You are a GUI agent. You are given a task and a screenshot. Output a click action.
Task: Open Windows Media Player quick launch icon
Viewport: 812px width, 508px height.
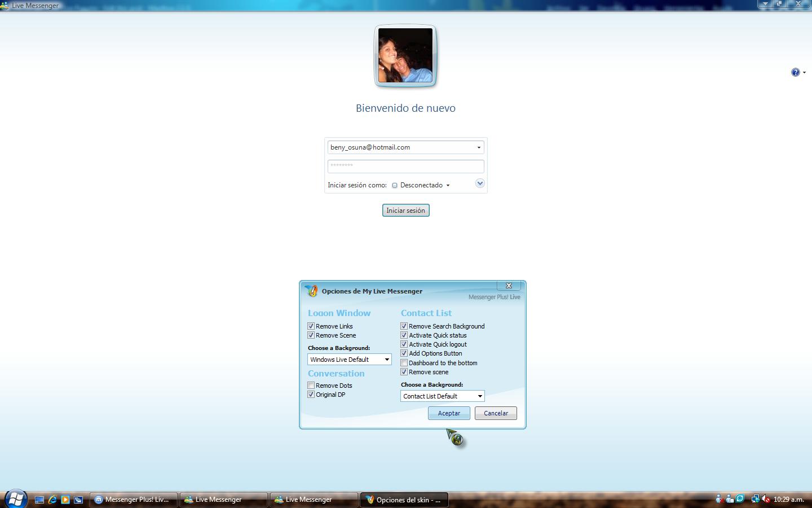[x=65, y=500]
